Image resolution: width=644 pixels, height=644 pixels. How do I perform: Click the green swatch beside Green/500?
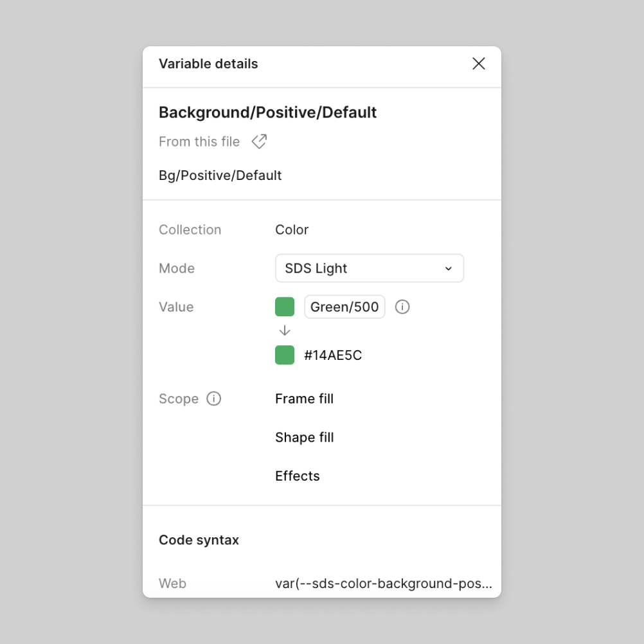tap(285, 307)
